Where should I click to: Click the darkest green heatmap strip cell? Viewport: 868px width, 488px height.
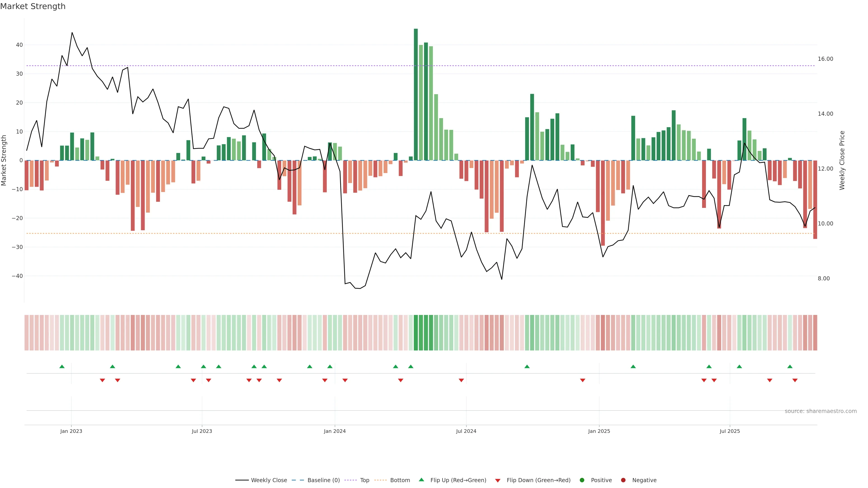tap(415, 333)
